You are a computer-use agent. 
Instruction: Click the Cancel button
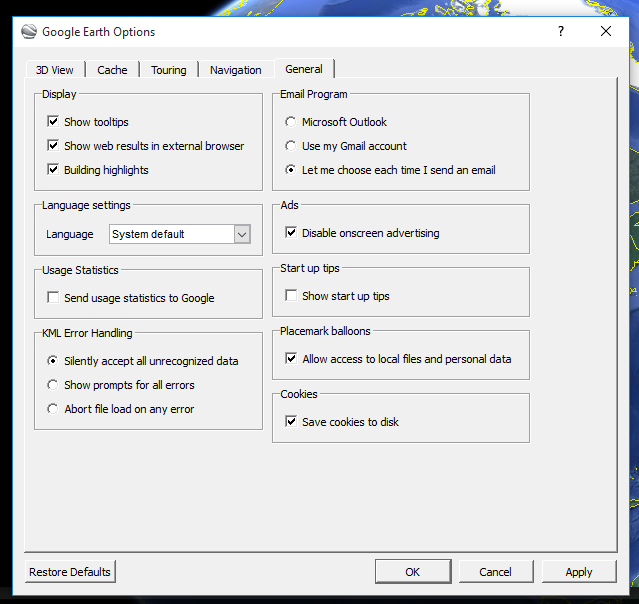click(x=496, y=572)
